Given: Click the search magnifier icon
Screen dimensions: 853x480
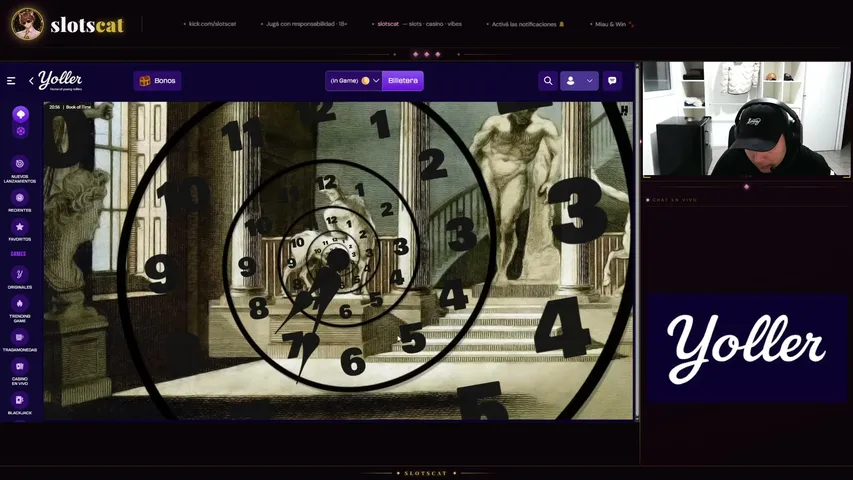Looking at the screenshot, I should [x=548, y=81].
